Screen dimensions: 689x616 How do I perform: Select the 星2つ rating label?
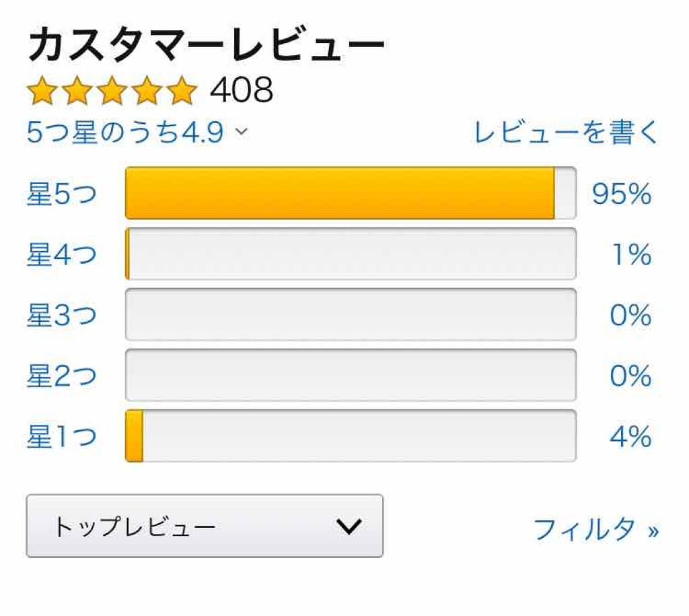coord(61,376)
